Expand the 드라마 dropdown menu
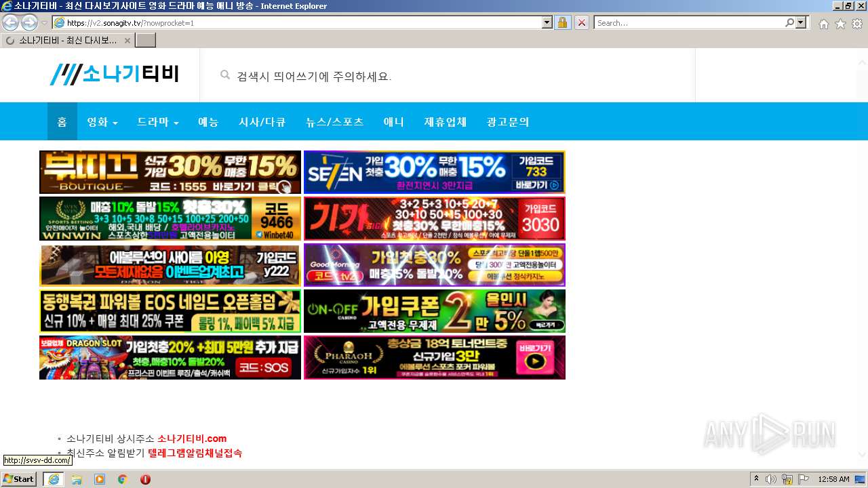868x488 pixels. point(158,122)
